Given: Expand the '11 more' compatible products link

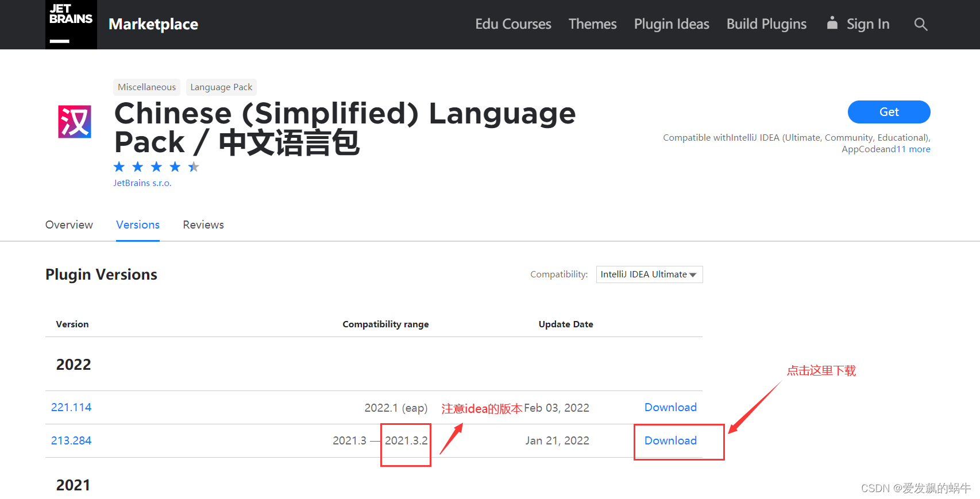Looking at the screenshot, I should 913,149.
